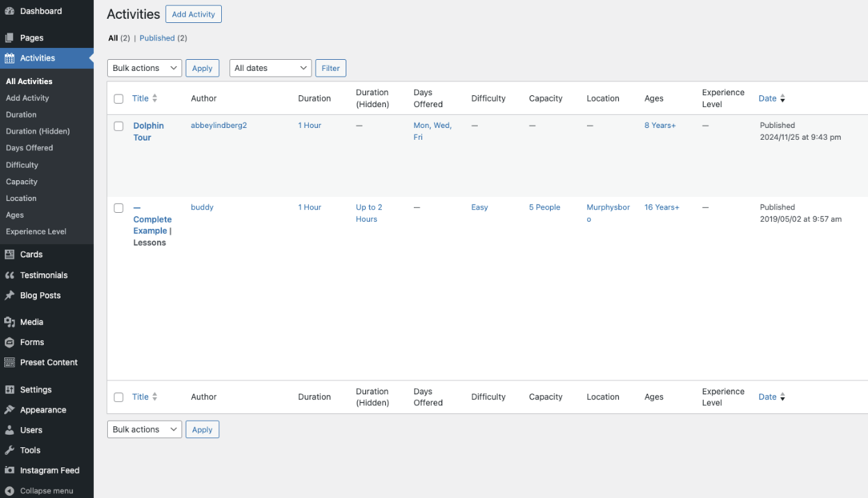The height and width of the screenshot is (498, 868).
Task: Sort by the Date column in table footer
Action: pyautogui.click(x=771, y=397)
